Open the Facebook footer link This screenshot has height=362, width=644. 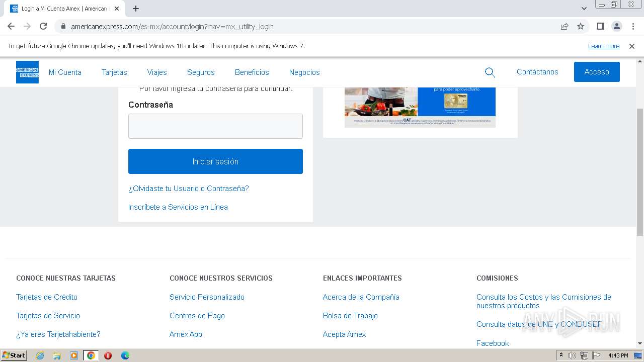click(493, 343)
